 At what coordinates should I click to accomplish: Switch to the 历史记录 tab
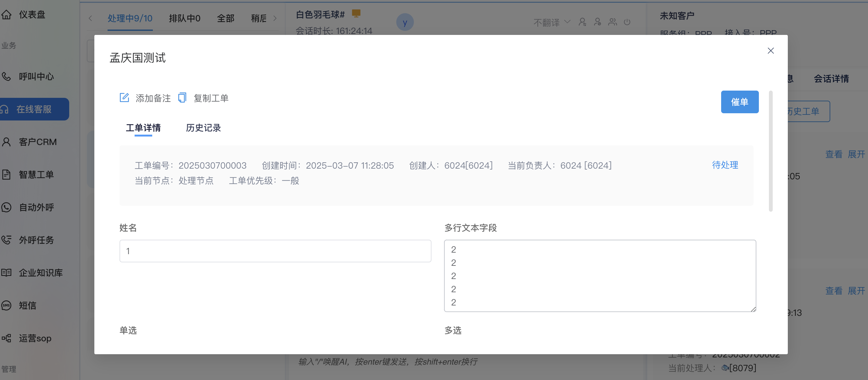pos(203,128)
